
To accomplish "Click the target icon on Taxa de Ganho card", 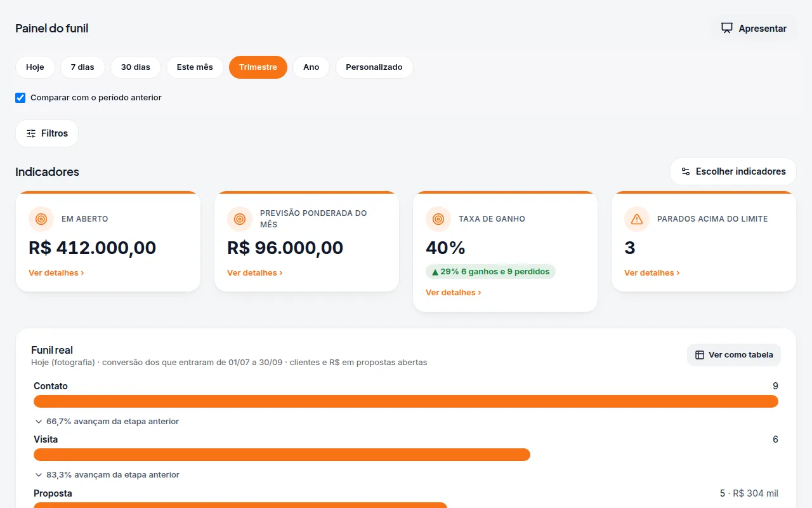I will pyautogui.click(x=438, y=219).
